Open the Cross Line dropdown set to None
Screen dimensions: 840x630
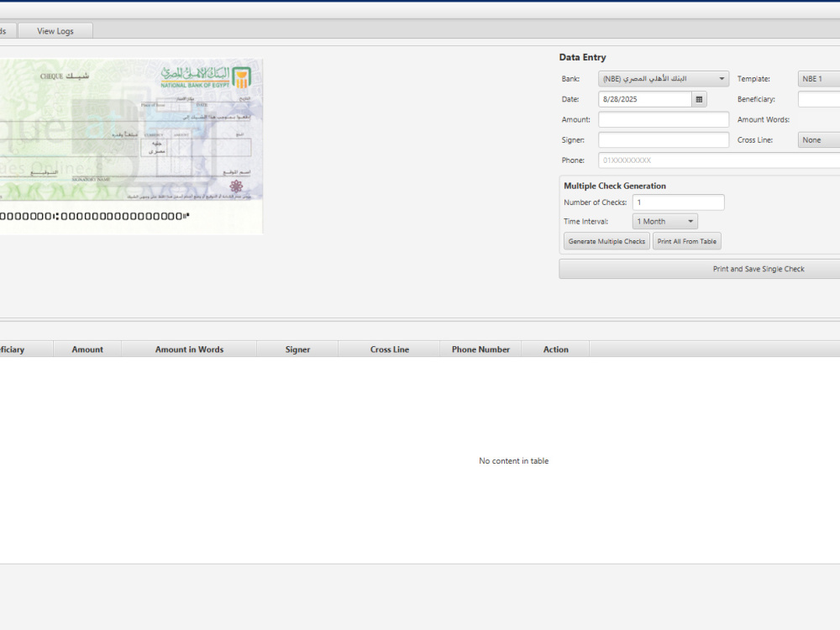pyautogui.click(x=818, y=139)
